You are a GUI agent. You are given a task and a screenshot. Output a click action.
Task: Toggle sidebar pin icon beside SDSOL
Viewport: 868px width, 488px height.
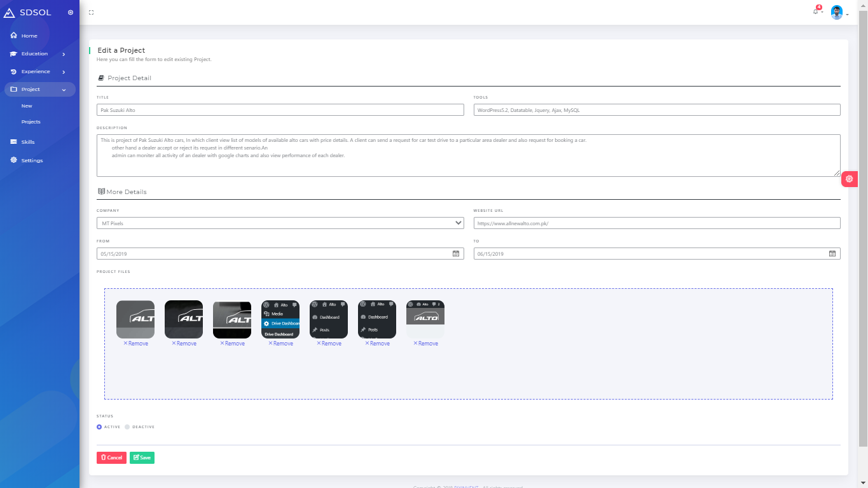[70, 13]
